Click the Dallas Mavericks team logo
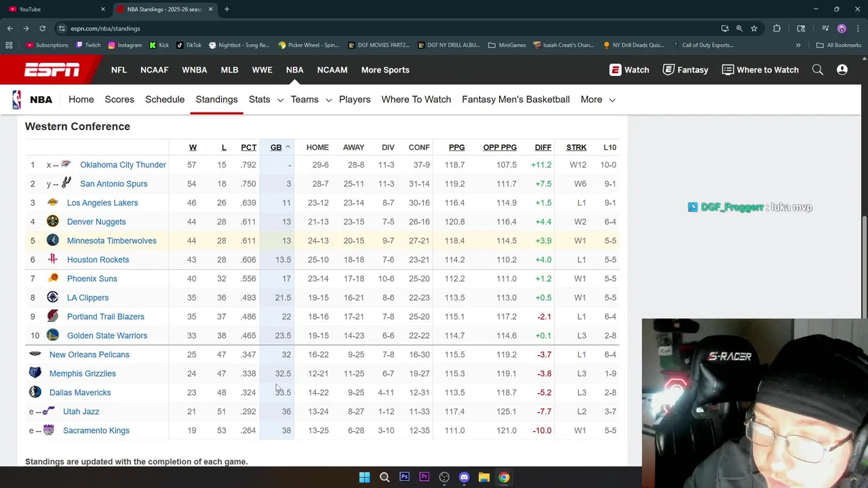868x488 pixels. pos(35,392)
